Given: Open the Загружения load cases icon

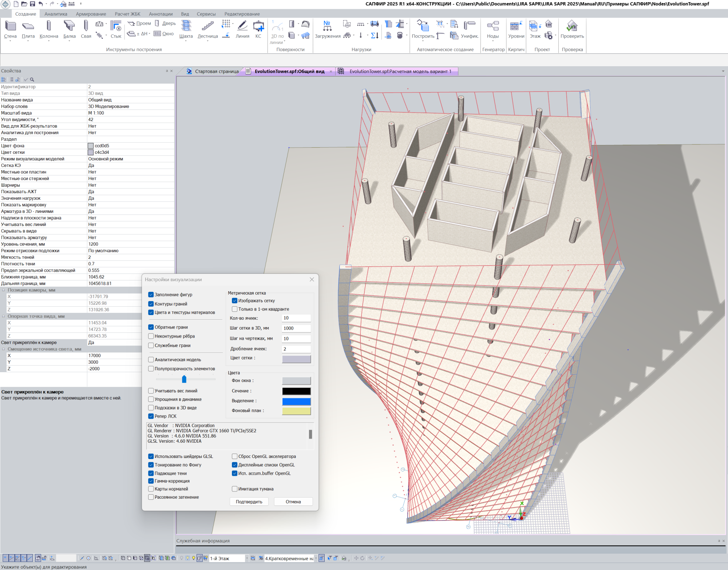Looking at the screenshot, I should (327, 26).
